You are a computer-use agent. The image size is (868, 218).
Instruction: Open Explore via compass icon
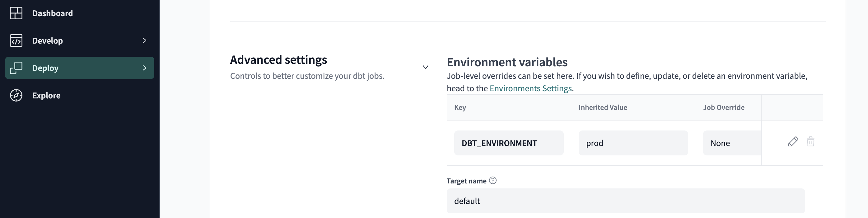coord(16,95)
